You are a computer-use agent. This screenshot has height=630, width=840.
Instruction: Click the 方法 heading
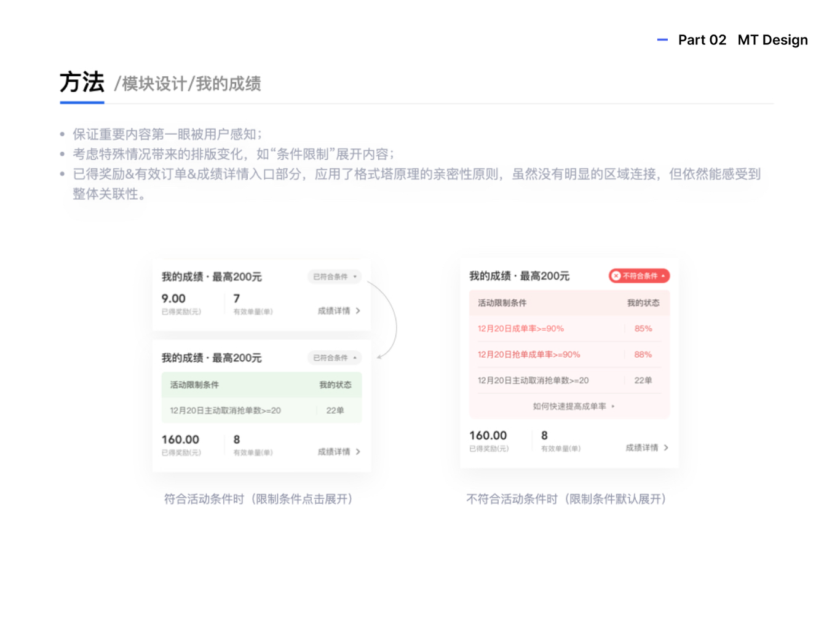point(82,82)
